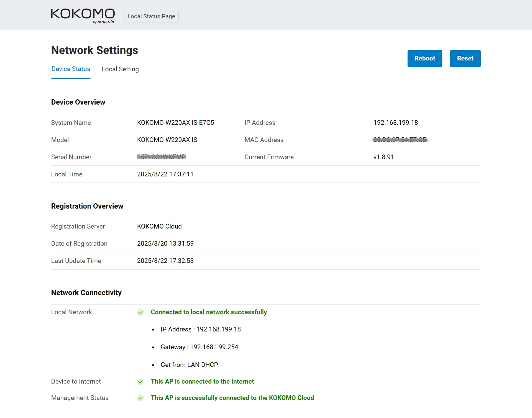Click the Local Network green check icon

coord(140,313)
